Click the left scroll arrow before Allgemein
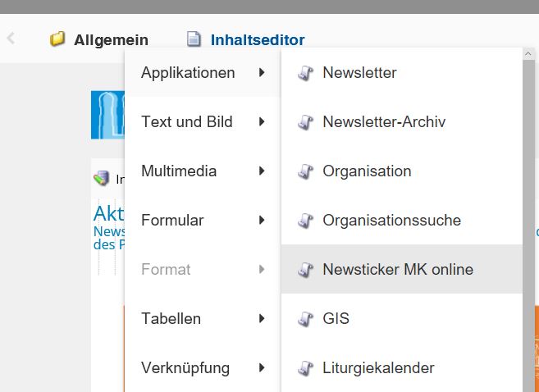Image resolution: width=539 pixels, height=392 pixels. coord(11,38)
